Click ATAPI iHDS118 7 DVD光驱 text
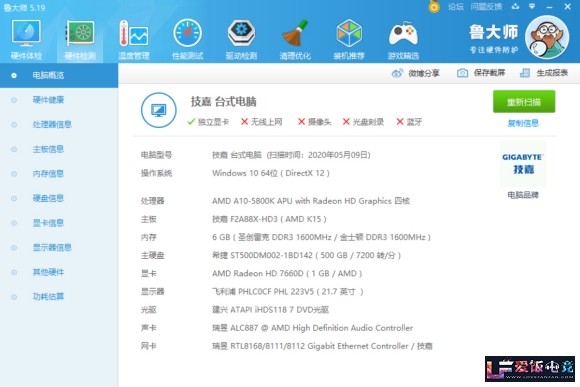 point(270,310)
